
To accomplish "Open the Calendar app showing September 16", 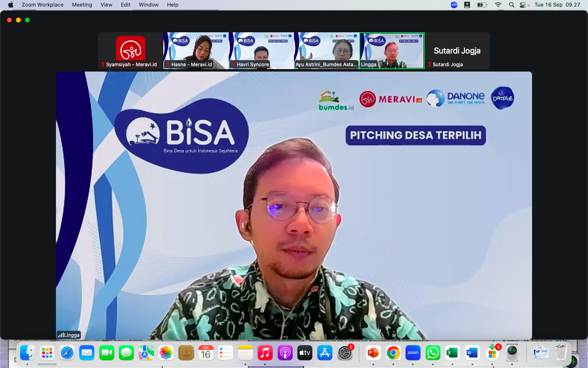I will 206,352.
